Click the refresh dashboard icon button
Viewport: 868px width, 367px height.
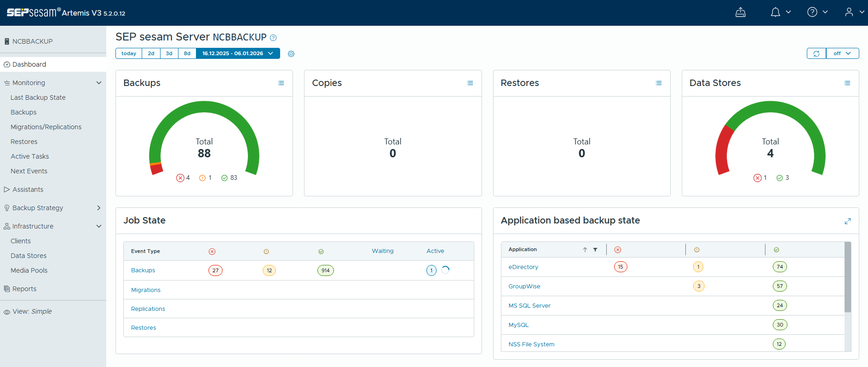[816, 53]
